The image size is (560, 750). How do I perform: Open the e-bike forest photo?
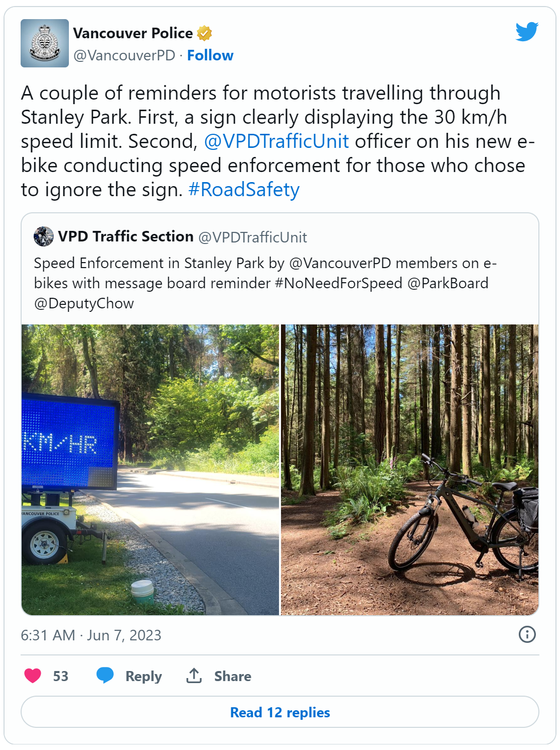click(409, 469)
